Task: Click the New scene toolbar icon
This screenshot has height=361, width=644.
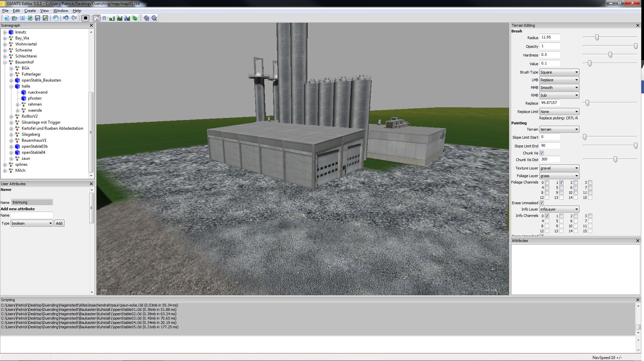Action: [x=7, y=18]
